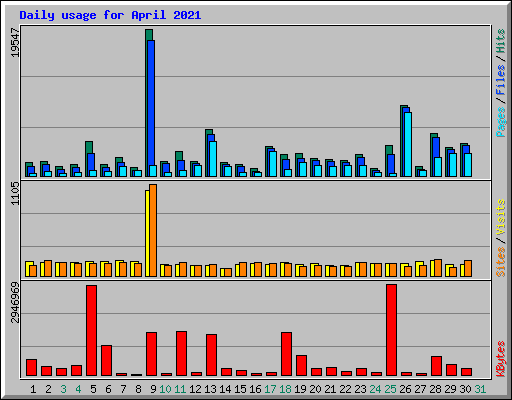
Task: Click the 'Visits' legend label
Action: [501, 217]
